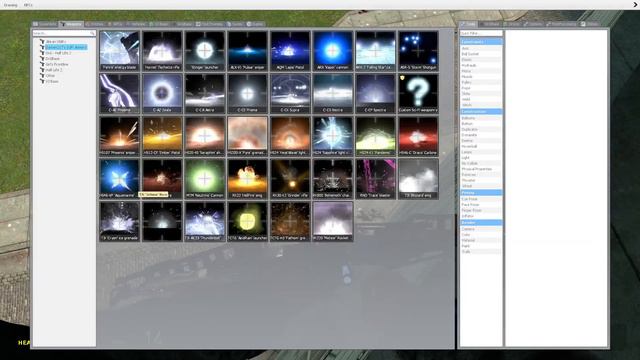Select the 'Fathom' grenade thumbnail
The height and width of the screenshot is (360, 640).
[290, 221]
